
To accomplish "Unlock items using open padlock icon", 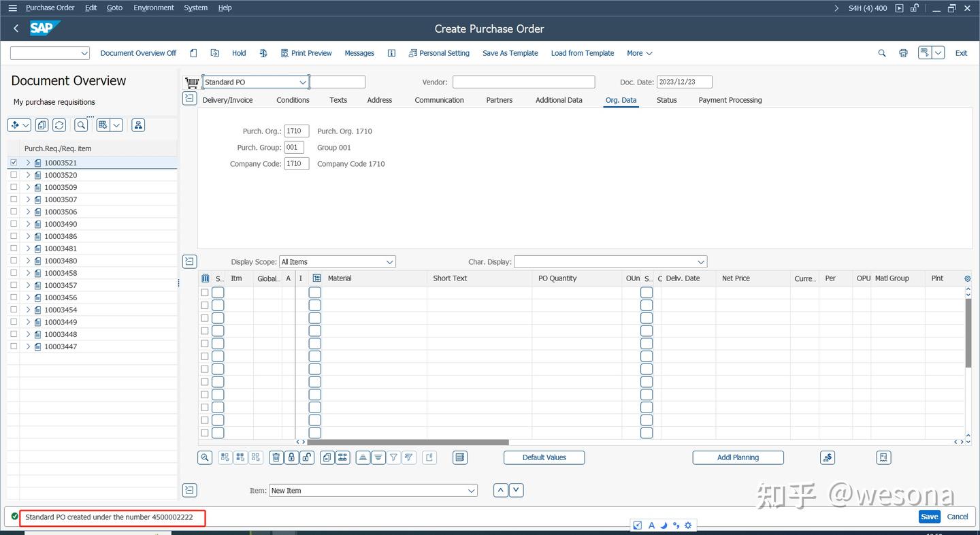I will 307,457.
